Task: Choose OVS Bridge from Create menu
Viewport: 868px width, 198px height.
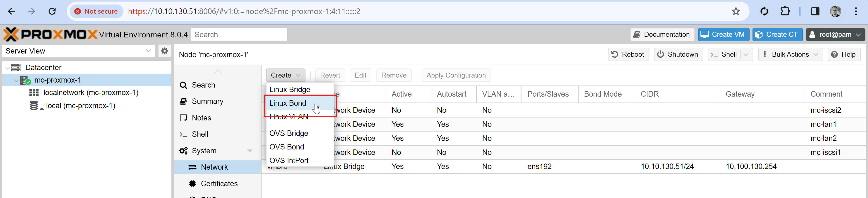Action: 300,133
